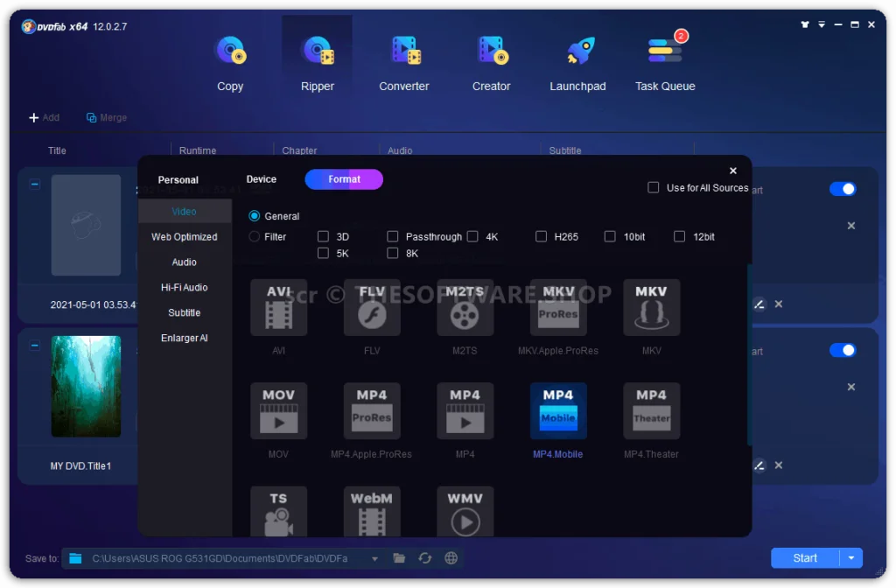Open the Task Queue
Image resolution: width=896 pixels, height=588 pixels.
(665, 62)
